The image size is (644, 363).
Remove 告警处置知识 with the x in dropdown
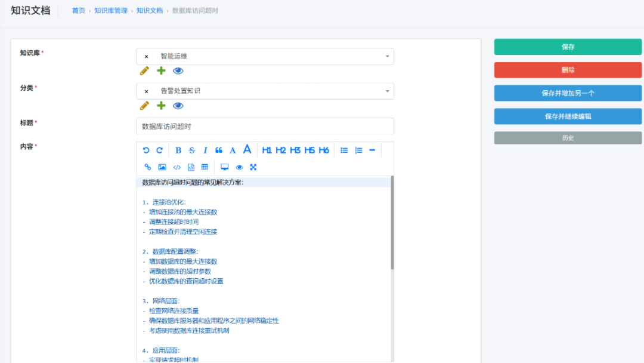coord(147,91)
